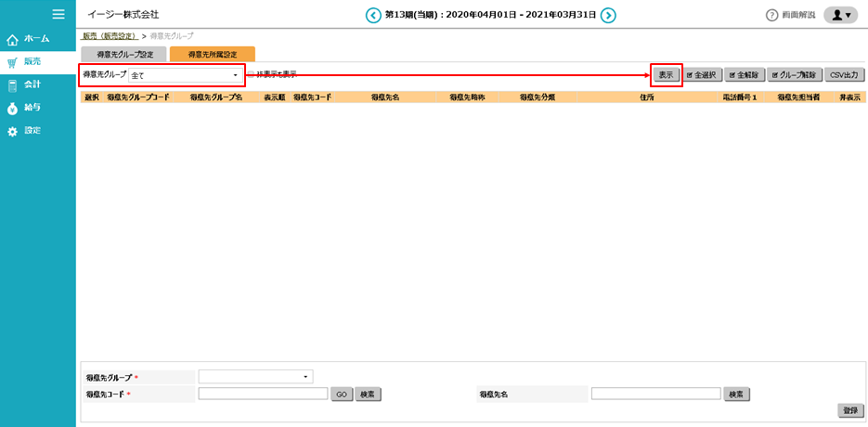Expand the 得意先グループ filter dropdown at top
The height and width of the screenshot is (427, 868).
(185, 74)
